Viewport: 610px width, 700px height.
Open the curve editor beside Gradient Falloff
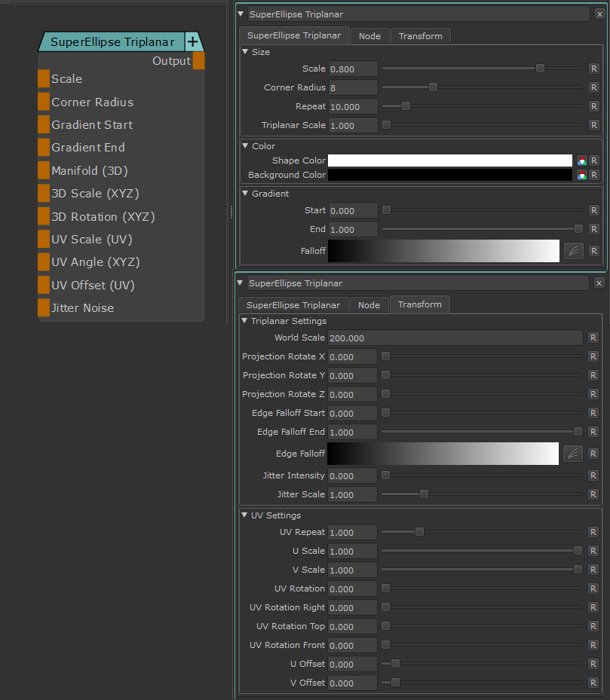[573, 251]
